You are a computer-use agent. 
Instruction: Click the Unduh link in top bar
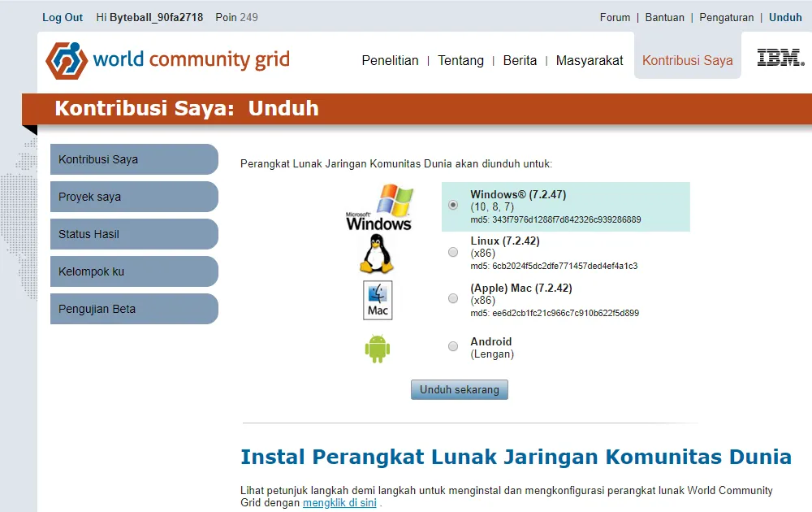click(x=785, y=17)
